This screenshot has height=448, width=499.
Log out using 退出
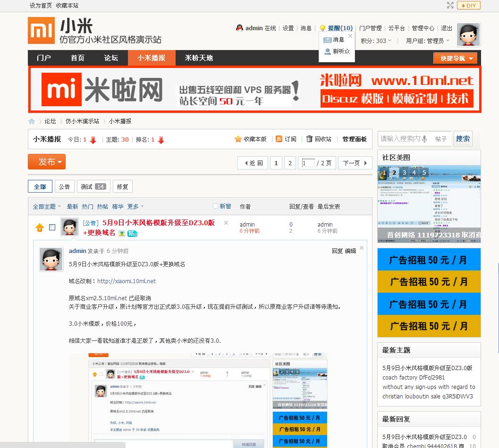pos(447,28)
